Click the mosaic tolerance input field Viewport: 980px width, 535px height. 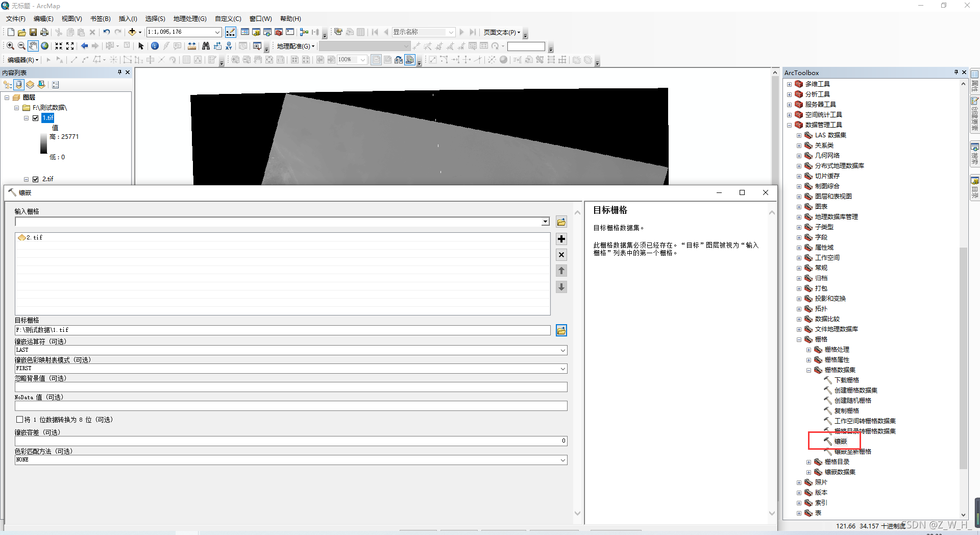[x=291, y=441]
